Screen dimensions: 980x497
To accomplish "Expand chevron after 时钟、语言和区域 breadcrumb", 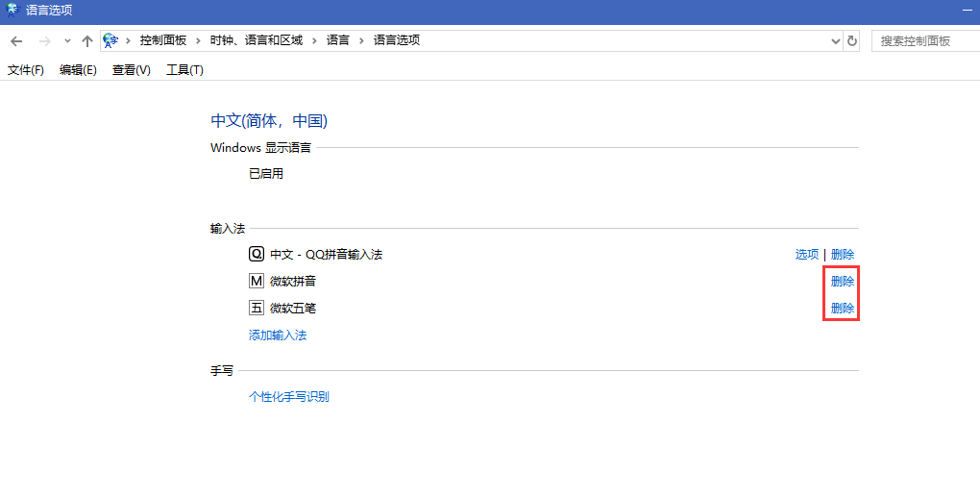I will click(314, 40).
